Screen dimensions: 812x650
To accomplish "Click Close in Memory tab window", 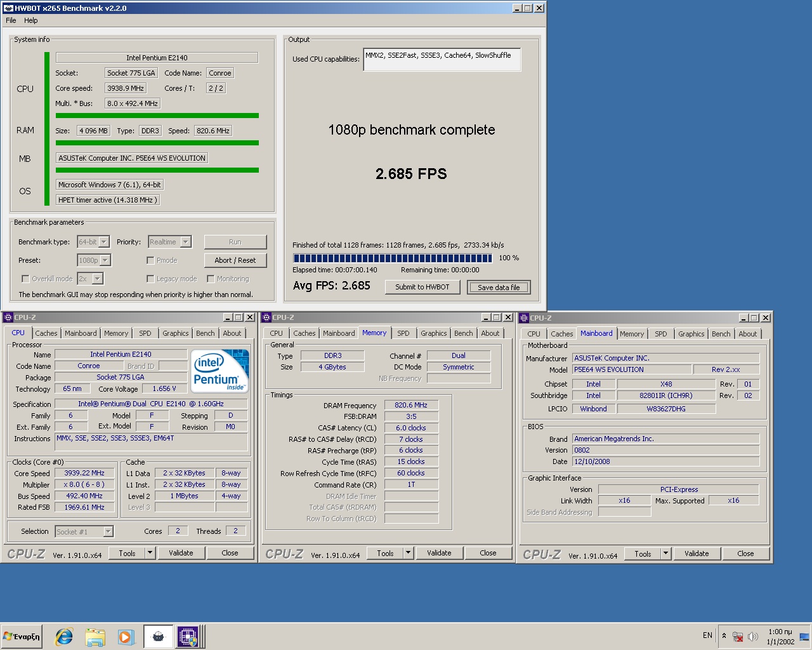I will (488, 553).
